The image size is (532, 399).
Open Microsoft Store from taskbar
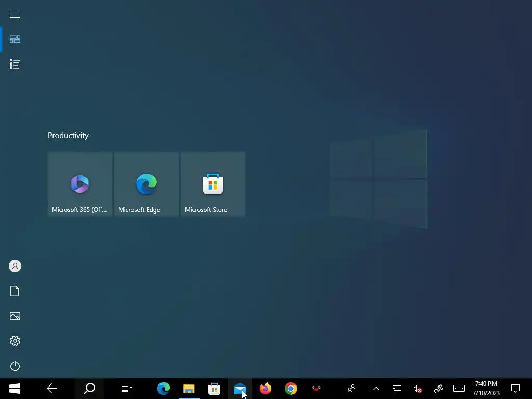pos(215,389)
